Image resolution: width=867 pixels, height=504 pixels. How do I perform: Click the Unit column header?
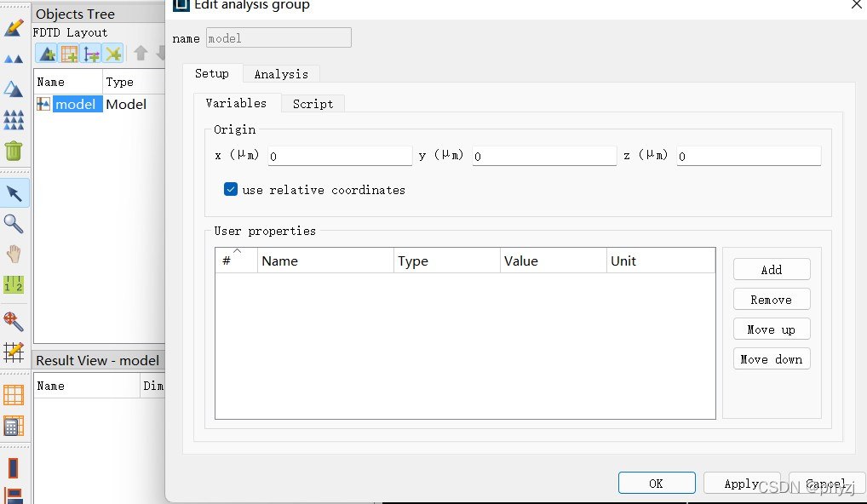[x=661, y=261]
